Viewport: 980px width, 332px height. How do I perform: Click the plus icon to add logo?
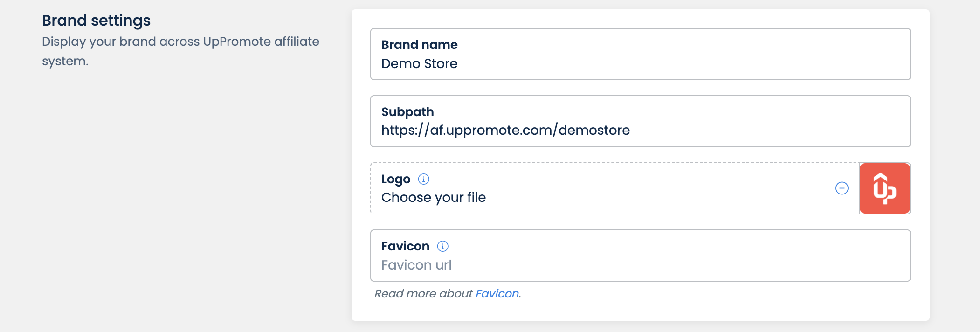(x=842, y=188)
